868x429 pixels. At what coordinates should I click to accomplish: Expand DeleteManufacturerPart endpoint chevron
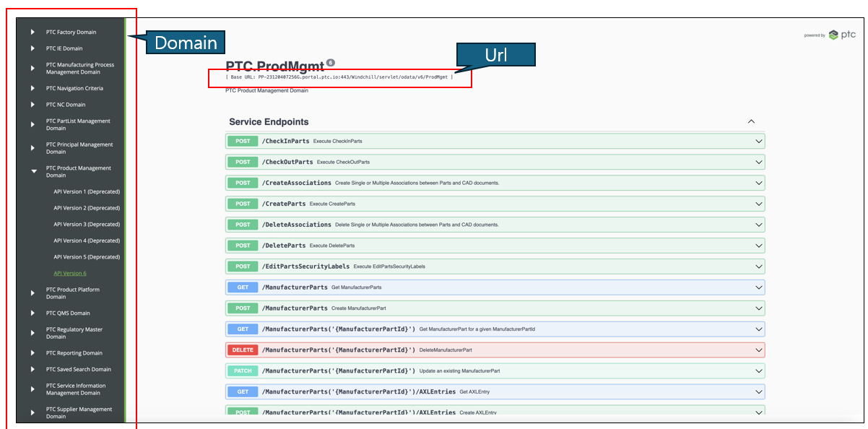pos(758,350)
